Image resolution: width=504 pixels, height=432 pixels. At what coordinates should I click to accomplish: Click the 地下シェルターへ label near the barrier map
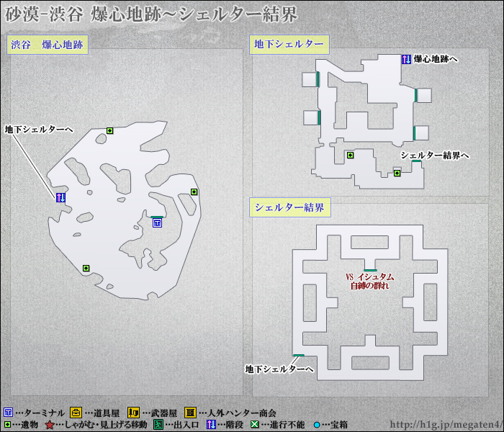(x=279, y=369)
